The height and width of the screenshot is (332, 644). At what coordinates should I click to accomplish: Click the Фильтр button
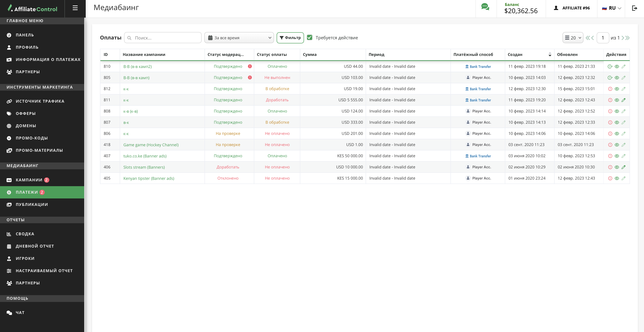pyautogui.click(x=290, y=38)
